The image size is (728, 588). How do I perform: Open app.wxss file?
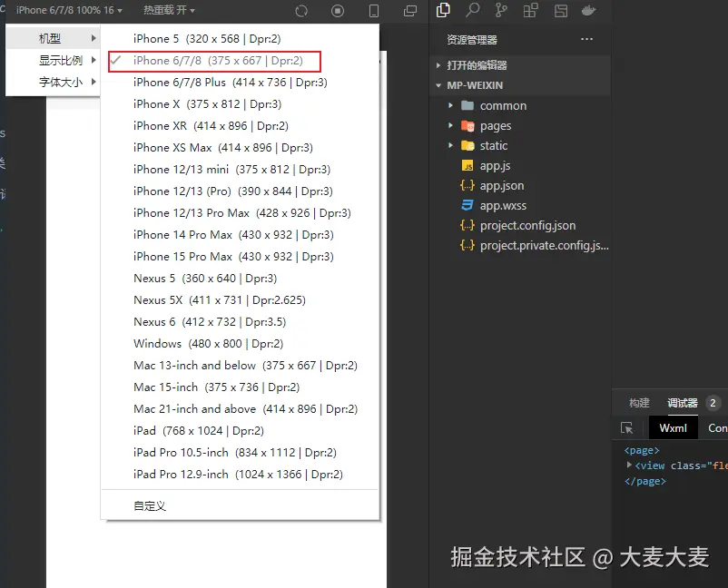520,206
